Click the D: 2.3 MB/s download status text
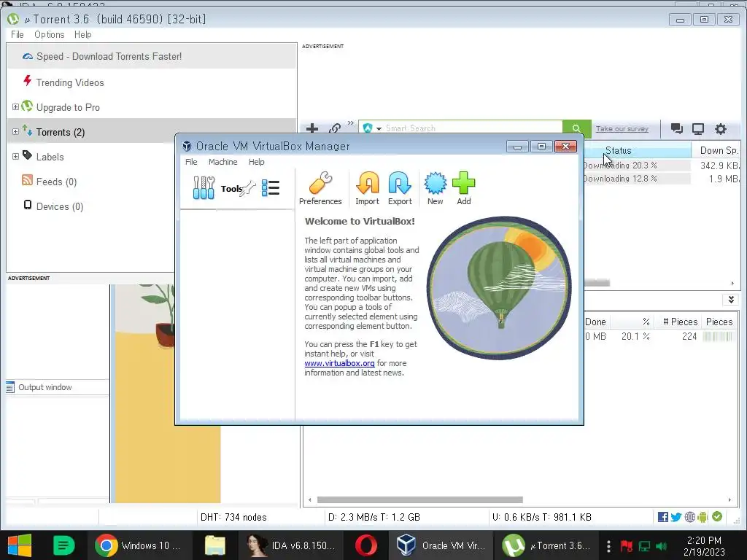 coord(374,517)
